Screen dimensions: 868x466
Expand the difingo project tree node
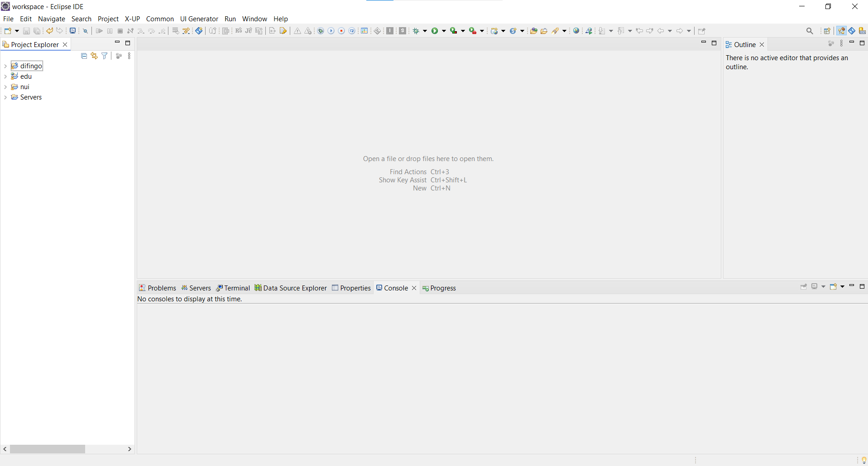tap(5, 66)
